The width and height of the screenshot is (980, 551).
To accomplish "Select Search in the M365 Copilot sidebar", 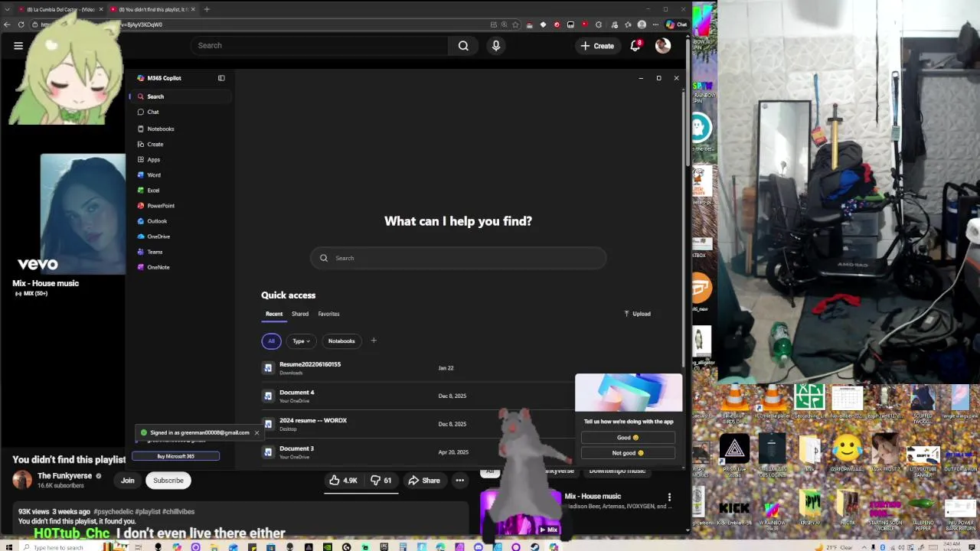I will coord(180,96).
